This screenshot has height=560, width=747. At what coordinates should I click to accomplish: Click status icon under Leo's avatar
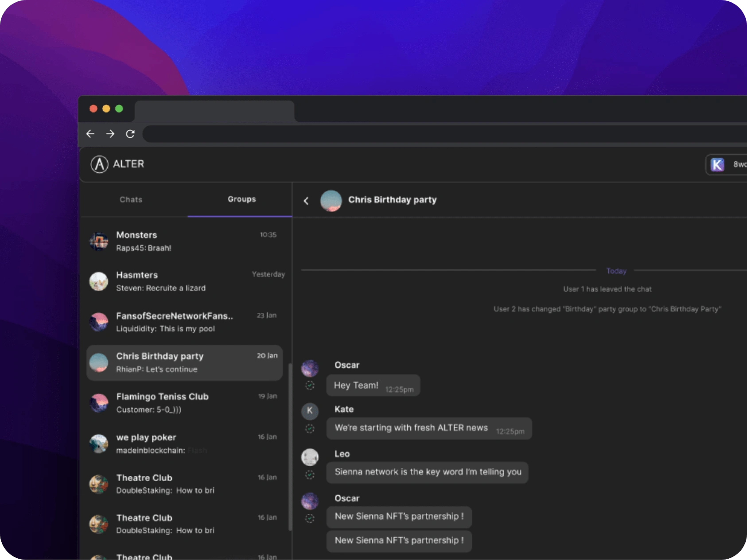310,475
